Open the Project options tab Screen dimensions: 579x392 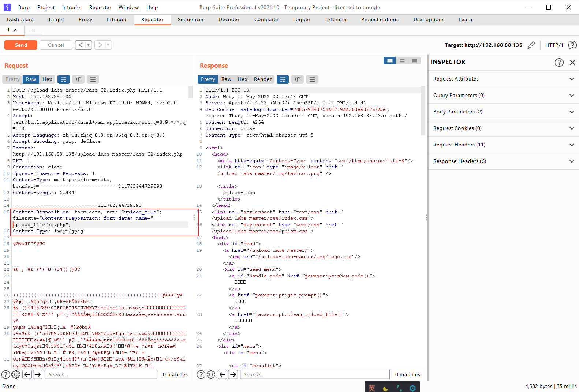pyautogui.click(x=380, y=20)
